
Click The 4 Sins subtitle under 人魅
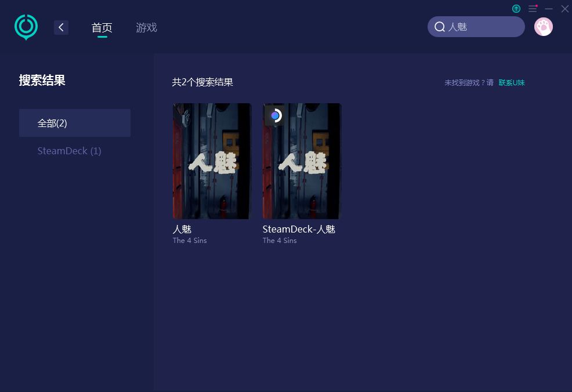point(190,241)
